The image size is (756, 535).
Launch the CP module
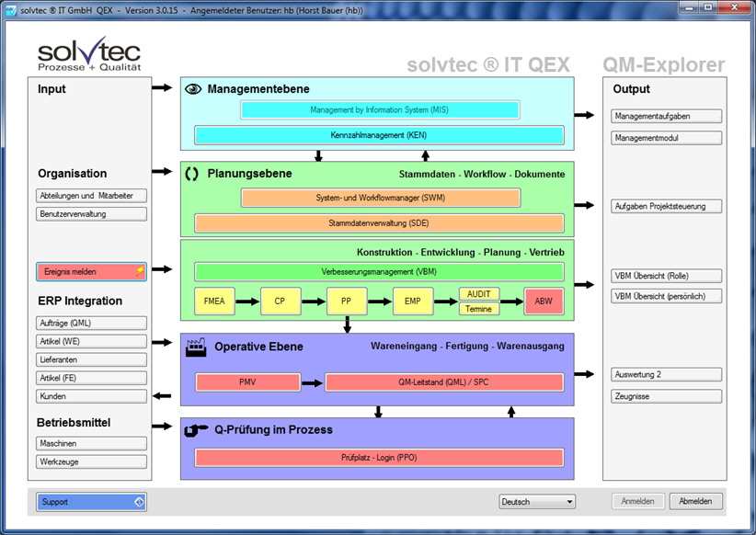(281, 302)
